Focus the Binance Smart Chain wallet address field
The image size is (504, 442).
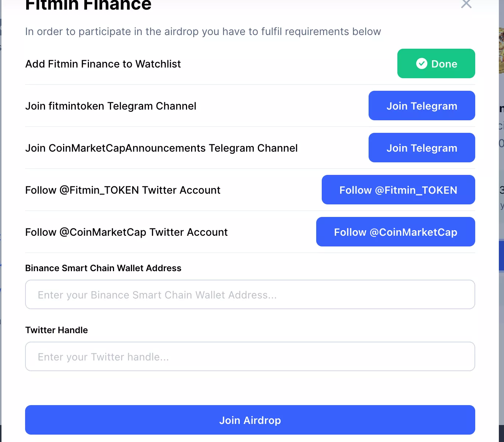click(250, 295)
